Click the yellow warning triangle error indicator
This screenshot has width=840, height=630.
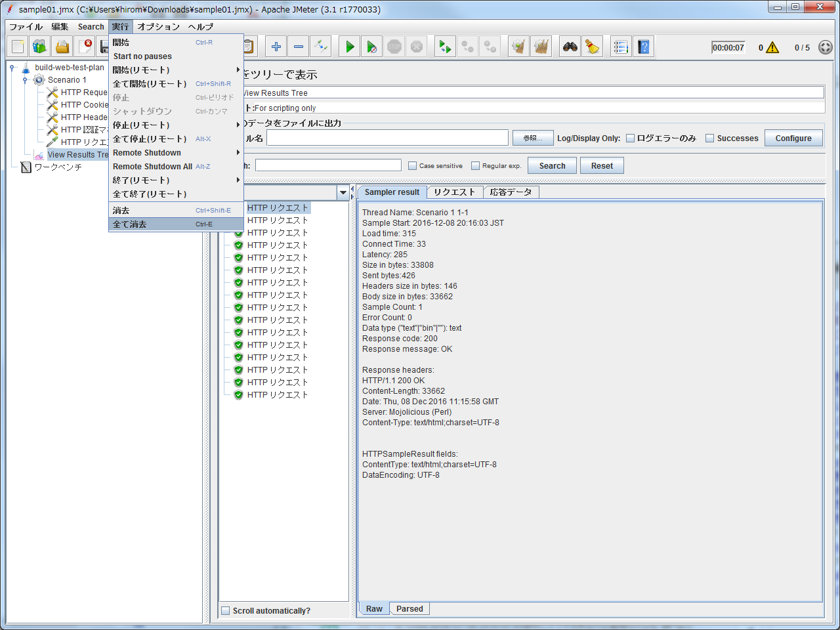point(772,47)
